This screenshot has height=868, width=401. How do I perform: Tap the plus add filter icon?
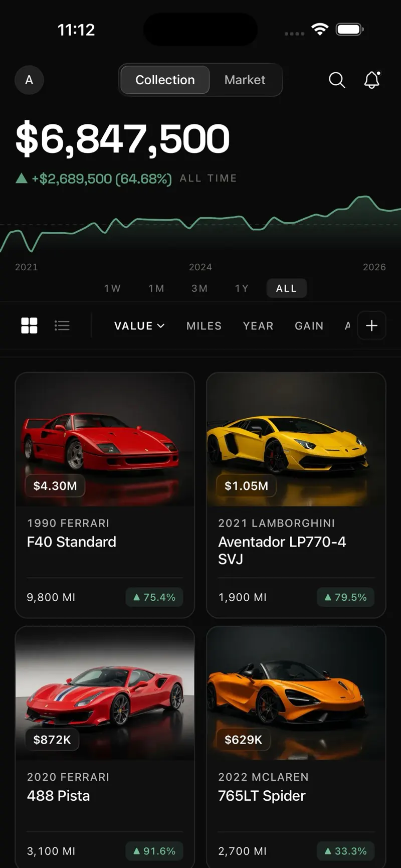point(371,325)
